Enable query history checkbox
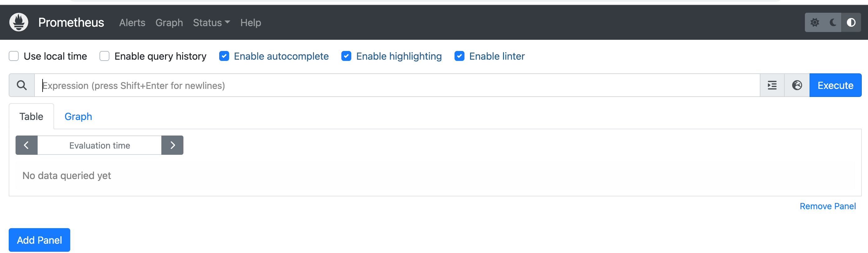The width and height of the screenshot is (868, 253). click(x=104, y=56)
